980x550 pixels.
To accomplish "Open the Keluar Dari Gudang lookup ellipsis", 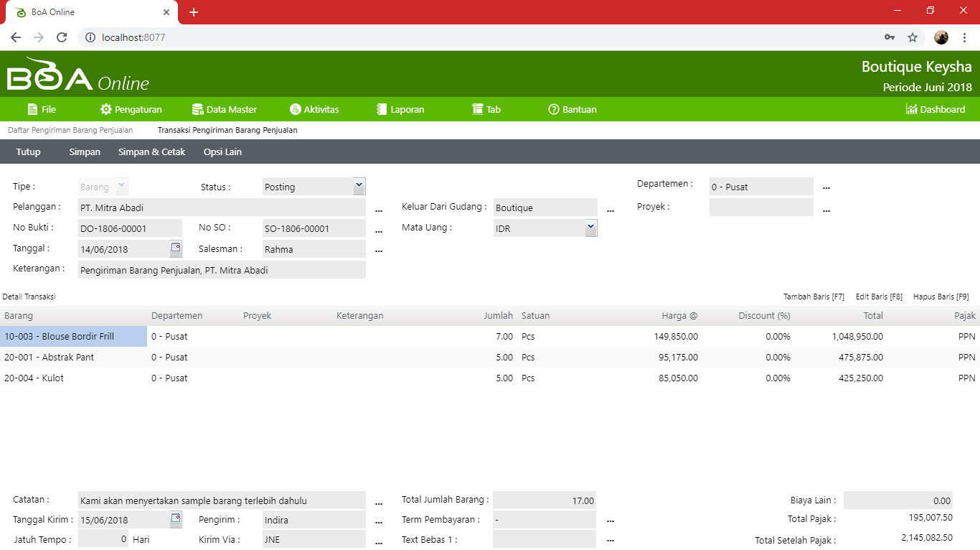I will [x=611, y=209].
